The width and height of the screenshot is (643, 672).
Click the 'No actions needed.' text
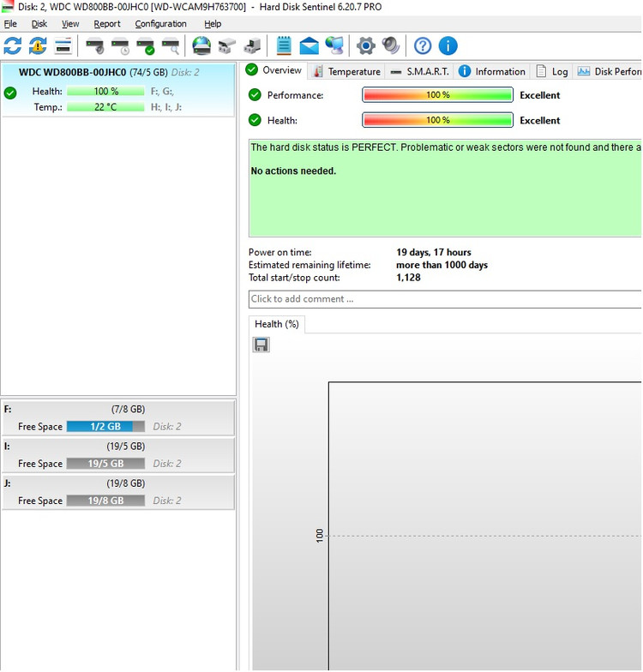pos(293,171)
